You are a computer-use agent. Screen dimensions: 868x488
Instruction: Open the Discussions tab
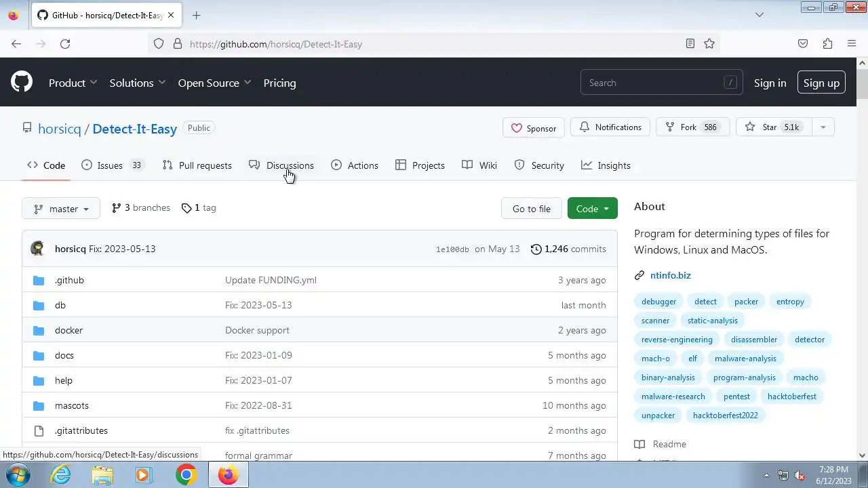[x=281, y=165]
